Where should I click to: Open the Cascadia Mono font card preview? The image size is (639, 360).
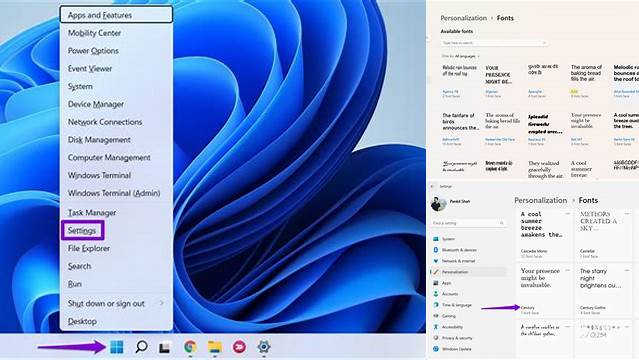tap(544, 234)
